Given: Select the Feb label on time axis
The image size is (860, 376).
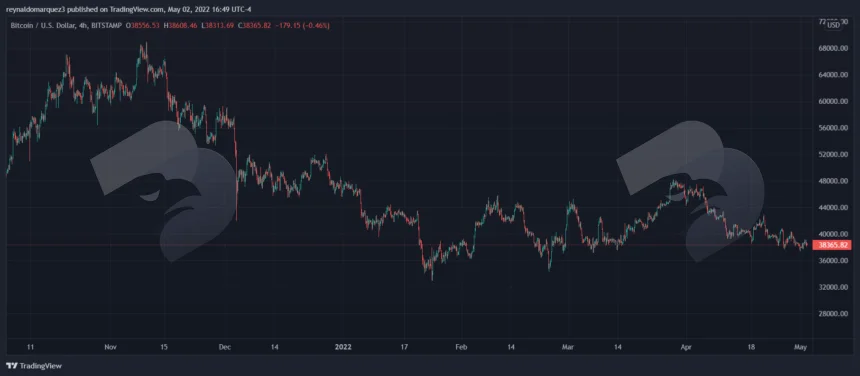Looking at the screenshot, I should (x=461, y=347).
